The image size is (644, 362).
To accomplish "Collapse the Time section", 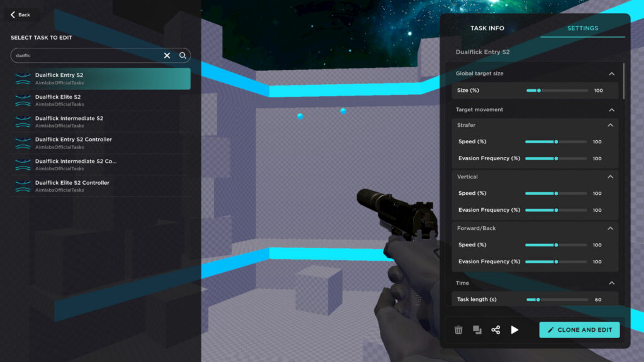I will (611, 283).
